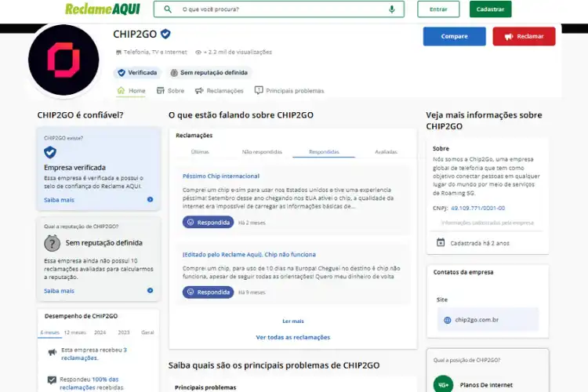This screenshot has width=588, height=392.
Task: Click the globe icon beside chip2go.com.br
Action: click(447, 320)
